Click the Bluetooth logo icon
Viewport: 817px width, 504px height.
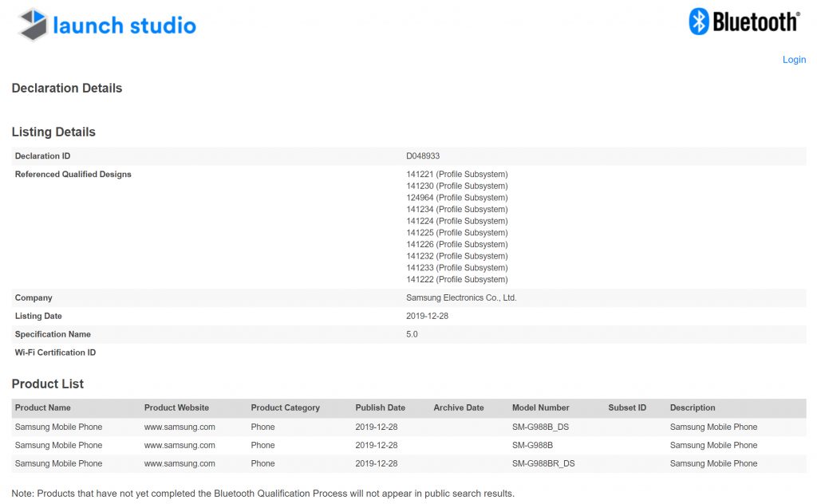pyautogui.click(x=699, y=22)
